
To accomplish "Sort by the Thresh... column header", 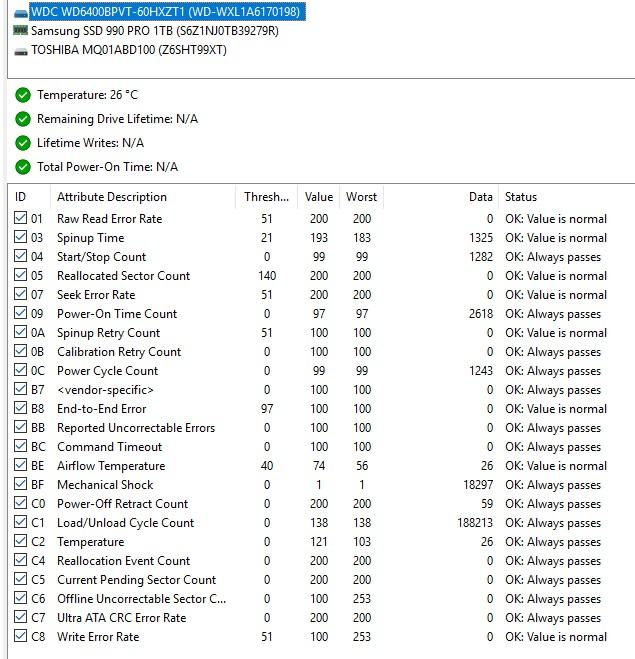I will [266, 197].
